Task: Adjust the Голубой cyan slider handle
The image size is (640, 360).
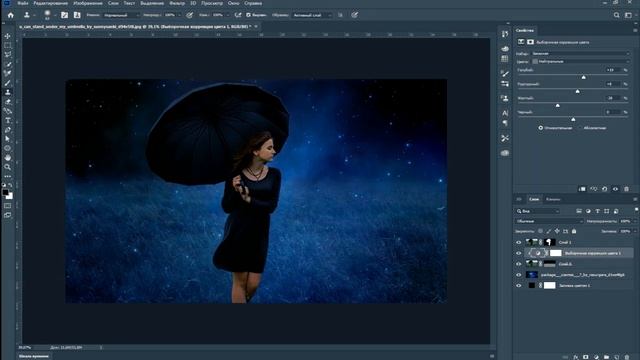Action: pos(584,77)
